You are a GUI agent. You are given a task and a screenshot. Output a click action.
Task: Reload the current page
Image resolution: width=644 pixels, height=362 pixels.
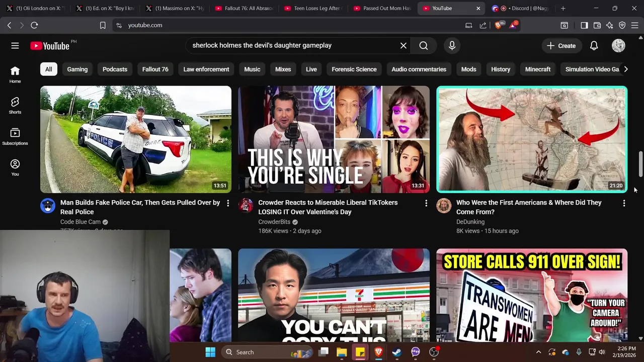[x=34, y=25]
